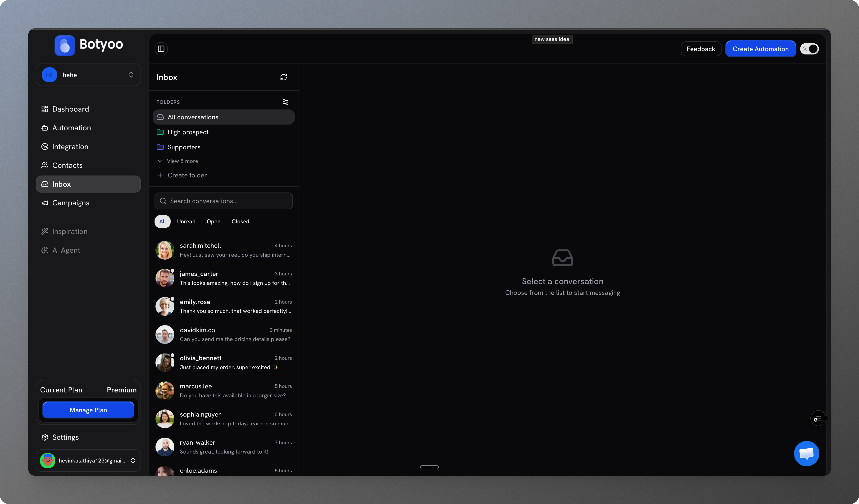
Task: Open james_carter's conversation
Action: tap(224, 278)
